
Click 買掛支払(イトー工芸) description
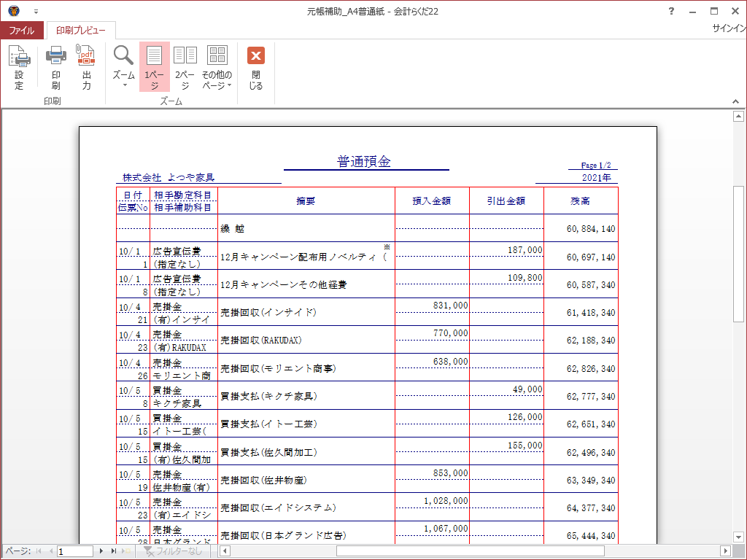(x=268, y=424)
